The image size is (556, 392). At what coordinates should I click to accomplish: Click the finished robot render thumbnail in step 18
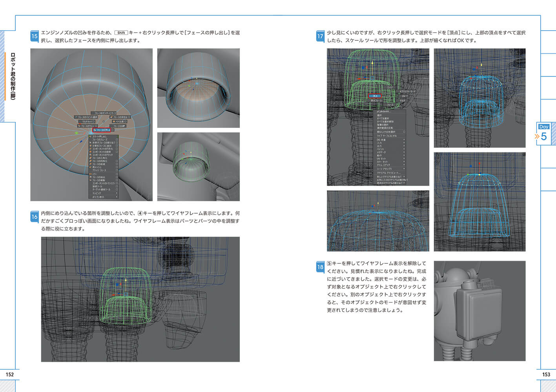click(x=479, y=311)
